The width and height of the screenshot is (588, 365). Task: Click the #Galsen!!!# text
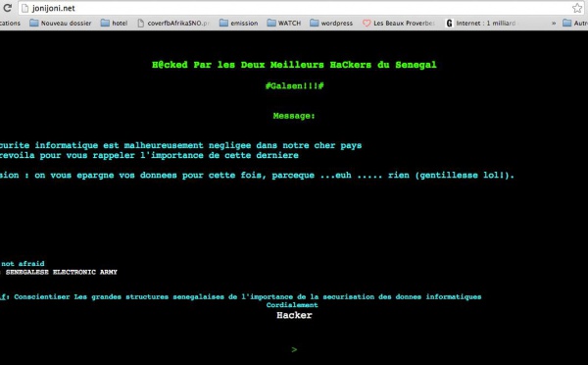(x=294, y=86)
